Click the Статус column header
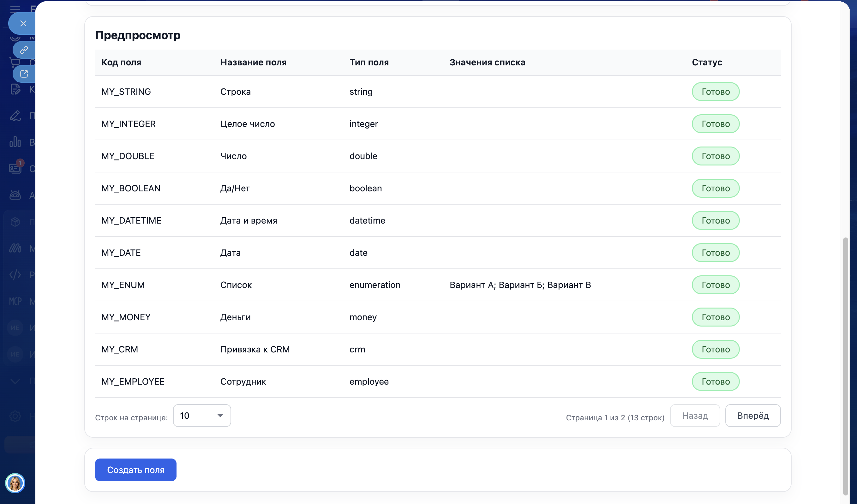The height and width of the screenshot is (504, 857). click(x=707, y=62)
